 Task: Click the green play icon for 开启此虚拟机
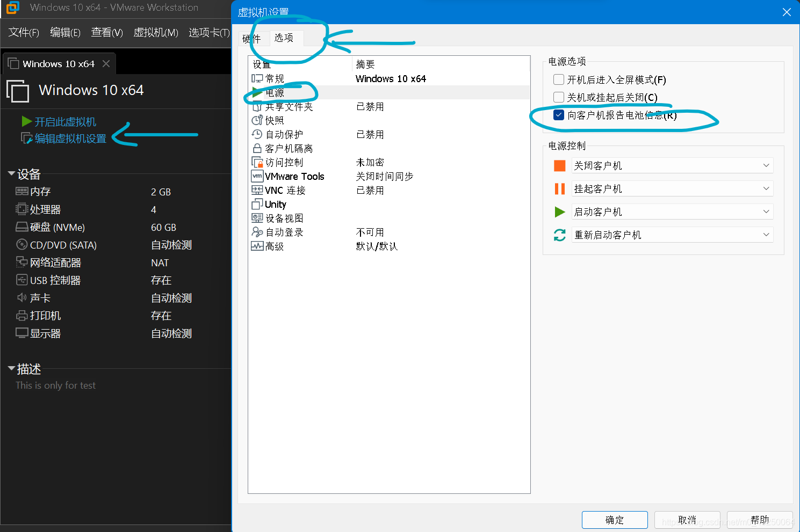pyautogui.click(x=27, y=121)
